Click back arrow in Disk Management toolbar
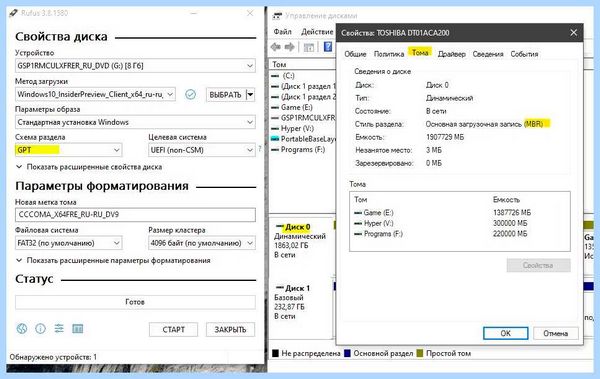This screenshot has height=379, width=600. [x=276, y=47]
